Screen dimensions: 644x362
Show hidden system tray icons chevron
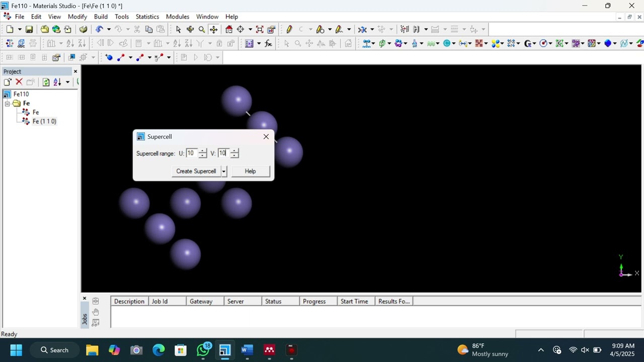(x=541, y=350)
